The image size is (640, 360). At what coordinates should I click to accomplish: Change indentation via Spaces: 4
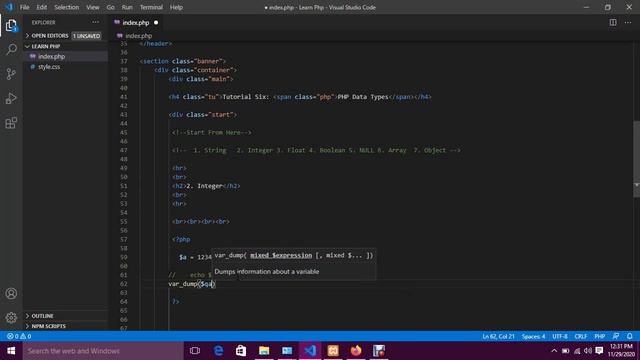pos(533,336)
